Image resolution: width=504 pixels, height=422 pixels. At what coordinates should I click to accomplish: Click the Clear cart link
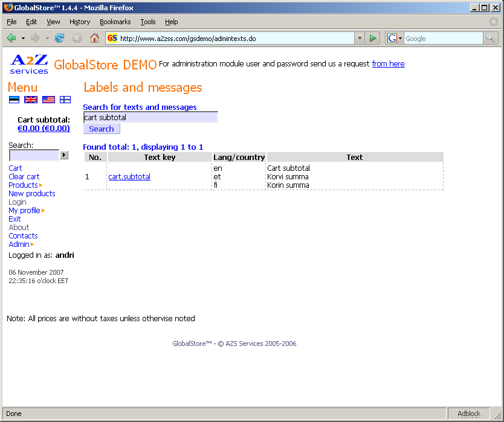(24, 177)
